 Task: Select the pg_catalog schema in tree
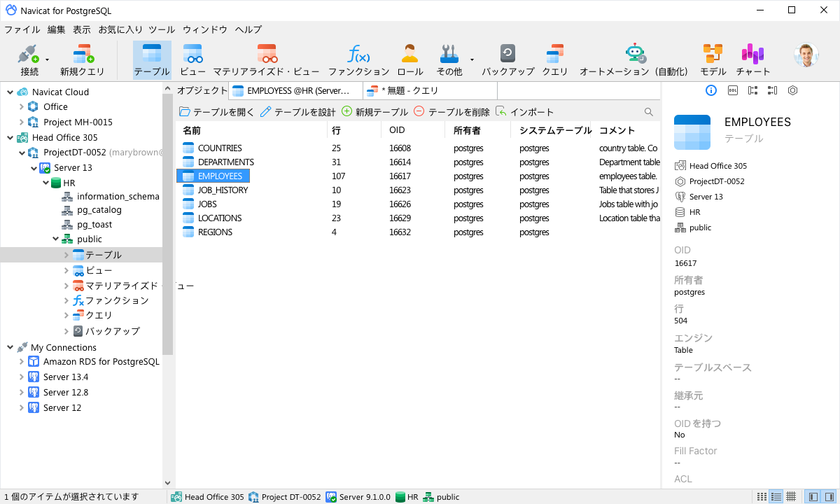tap(91, 210)
